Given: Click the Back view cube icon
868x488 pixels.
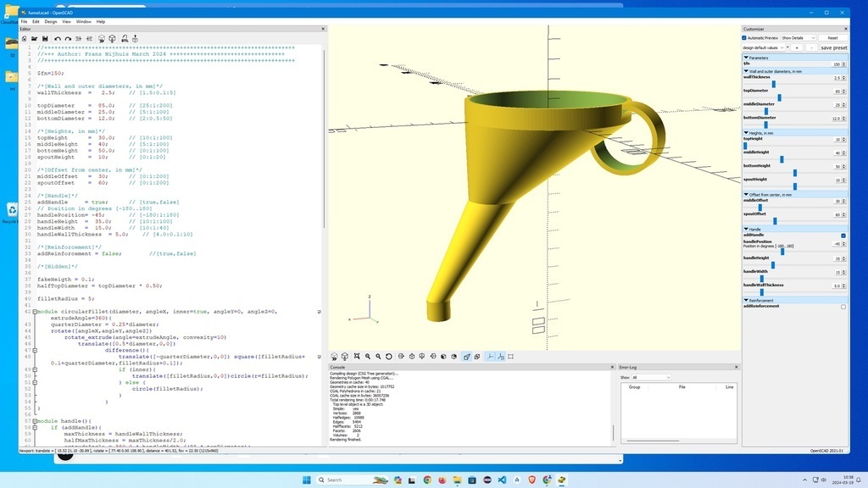Looking at the screenshot, I should (x=454, y=357).
